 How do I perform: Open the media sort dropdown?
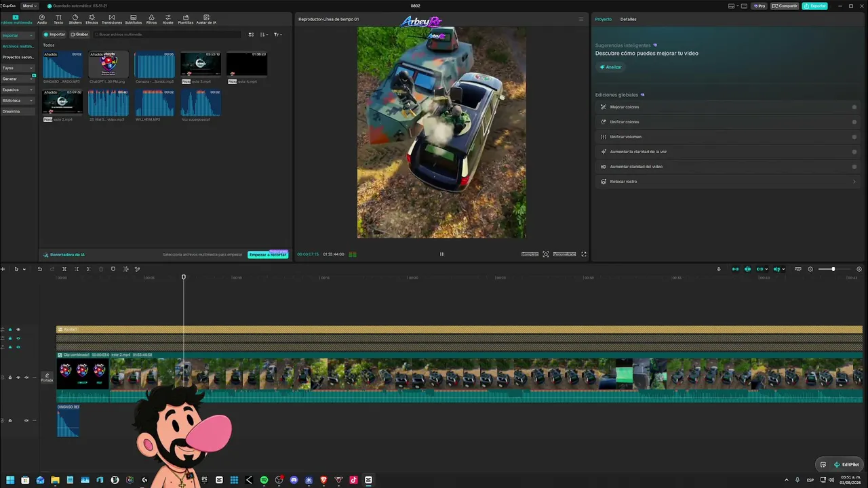point(264,35)
